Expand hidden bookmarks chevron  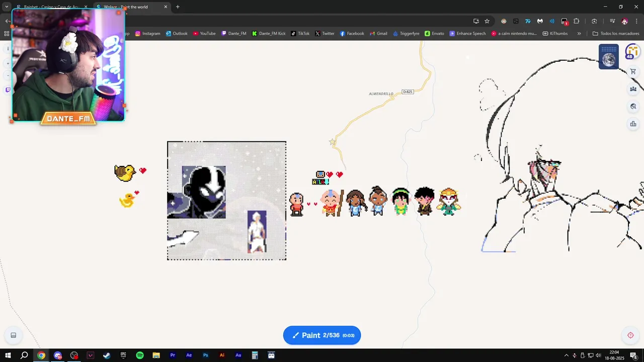pyautogui.click(x=579, y=34)
